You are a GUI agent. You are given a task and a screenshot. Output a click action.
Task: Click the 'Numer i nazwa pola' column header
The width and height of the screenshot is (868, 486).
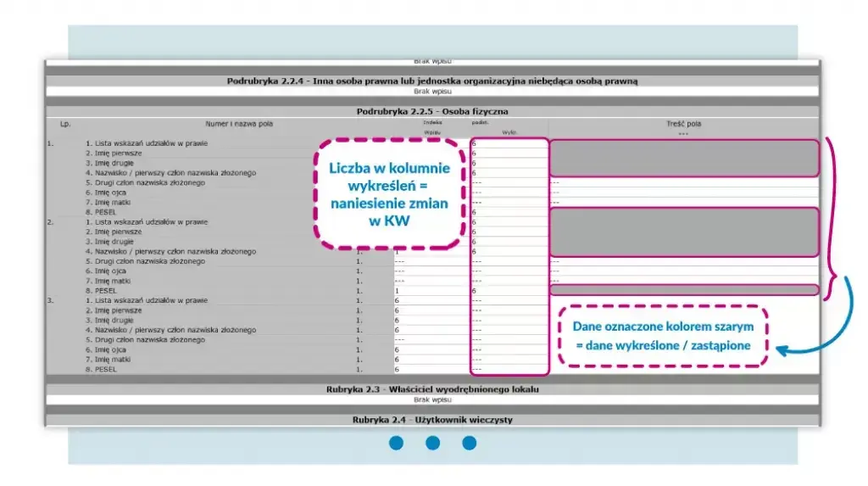[239, 124]
